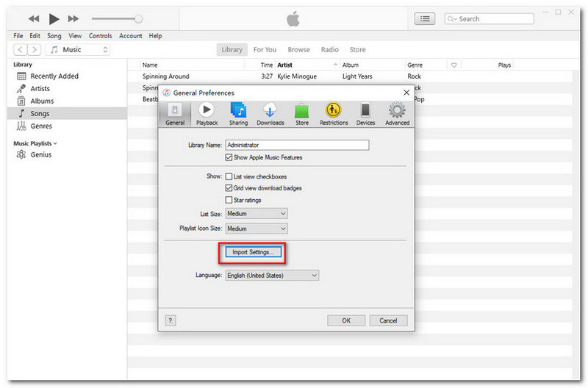
Task: Click the help question mark button
Action: (171, 320)
